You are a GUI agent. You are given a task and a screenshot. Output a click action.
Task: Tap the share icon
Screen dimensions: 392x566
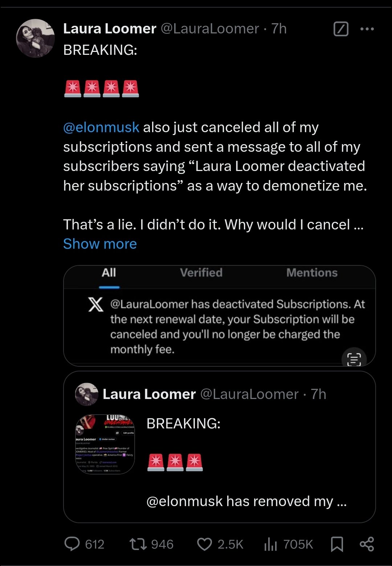point(367,544)
